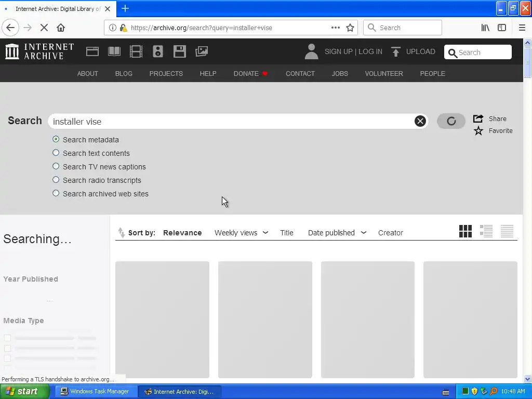532x399 pixels.
Task: Click the UPLOAD link
Action: 421,51
